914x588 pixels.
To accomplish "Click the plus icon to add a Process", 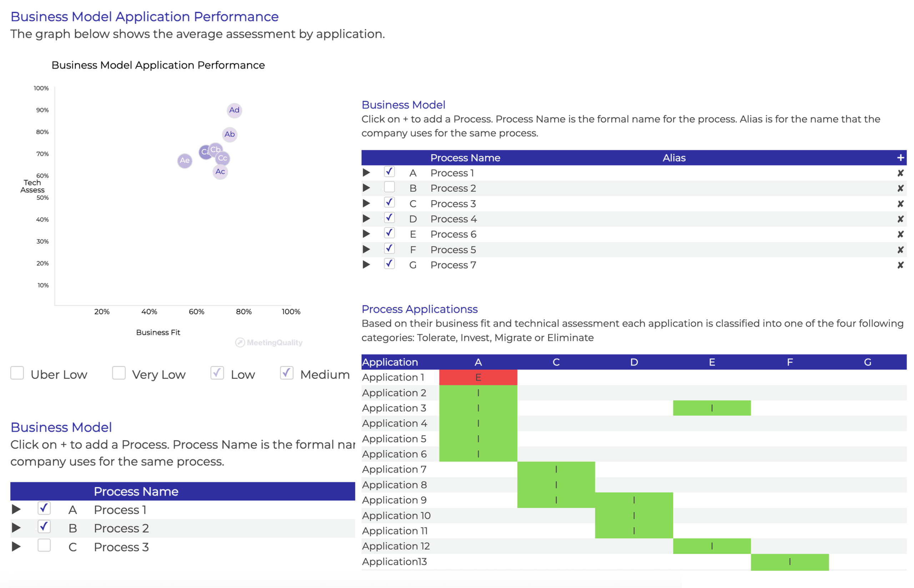I will point(900,158).
